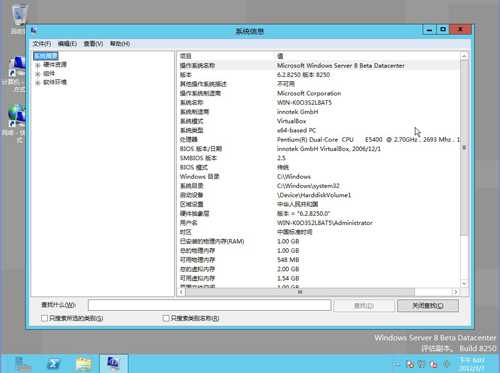Viewport: 500px width, 373px height.
Task: Select 组件 tree item
Action: (x=49, y=73)
